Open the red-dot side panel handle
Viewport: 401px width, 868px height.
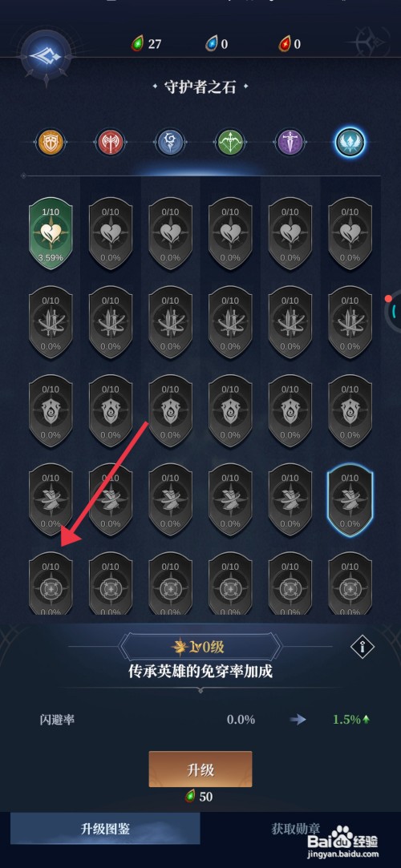pyautogui.click(x=393, y=310)
